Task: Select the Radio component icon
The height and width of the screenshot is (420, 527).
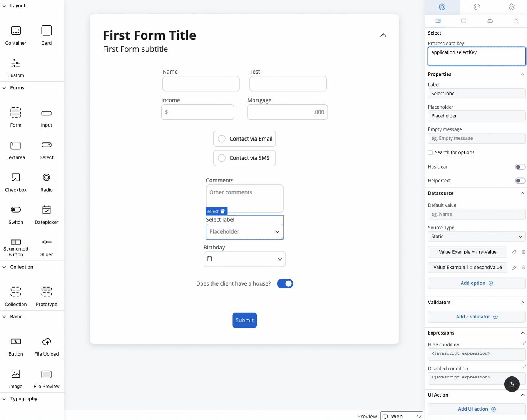Action: (x=47, y=177)
